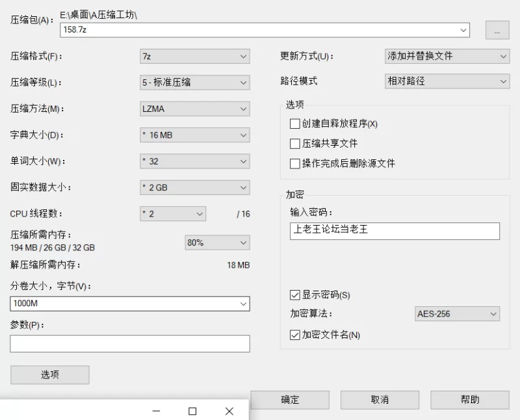Click the / 16 thread total text
Image resolution: width=520 pixels, height=420 pixels.
click(243, 214)
